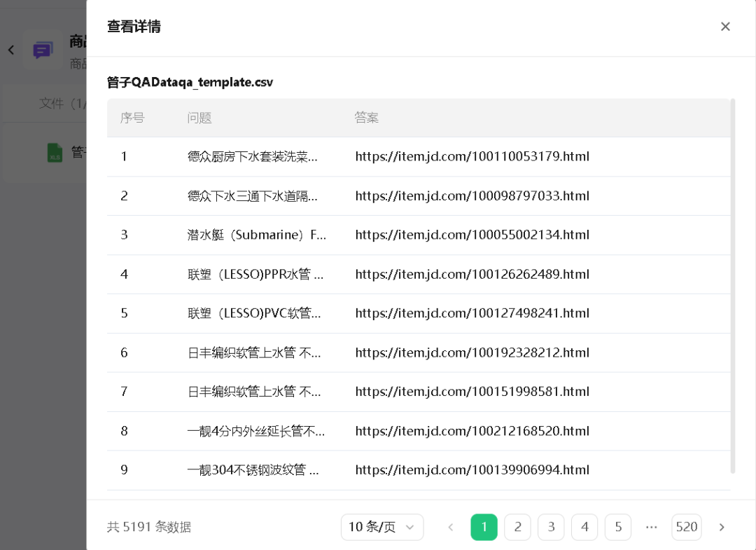Screen dimensions: 756x550
Task: Click the 共 5191 条数据 count label
Action: pyautogui.click(x=148, y=527)
